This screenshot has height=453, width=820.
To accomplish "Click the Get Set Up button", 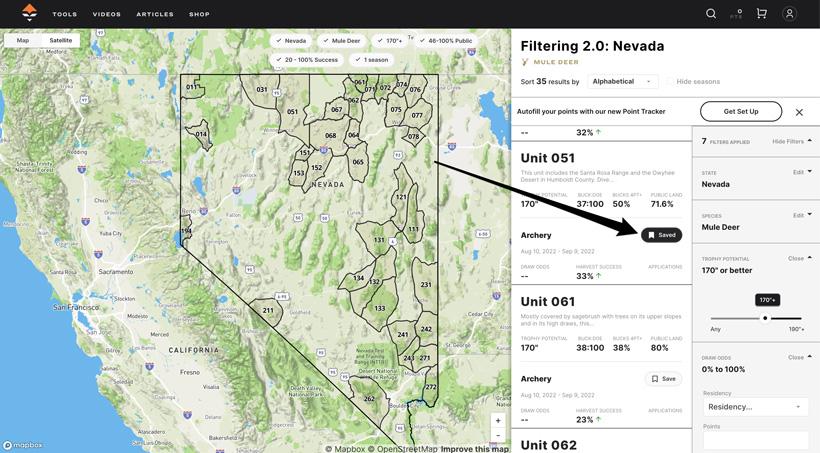I will point(741,111).
